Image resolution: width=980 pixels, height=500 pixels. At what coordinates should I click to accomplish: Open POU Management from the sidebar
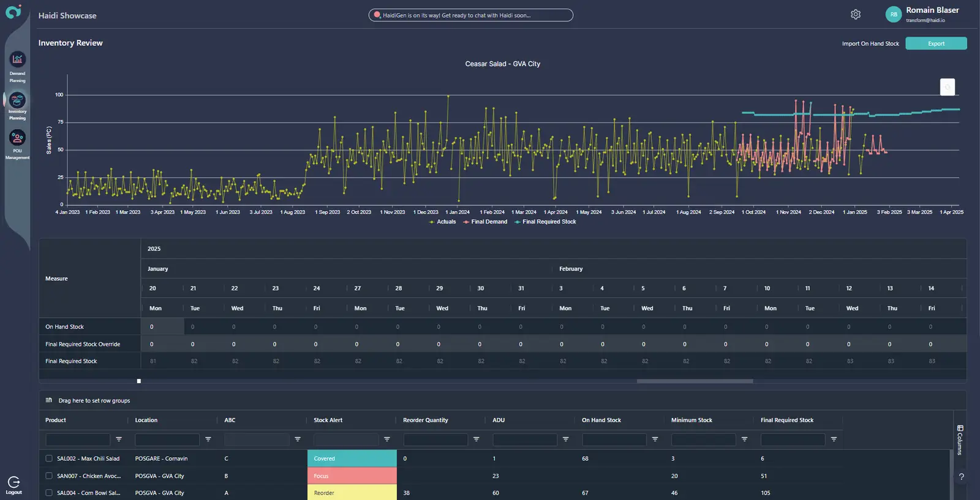(x=17, y=138)
